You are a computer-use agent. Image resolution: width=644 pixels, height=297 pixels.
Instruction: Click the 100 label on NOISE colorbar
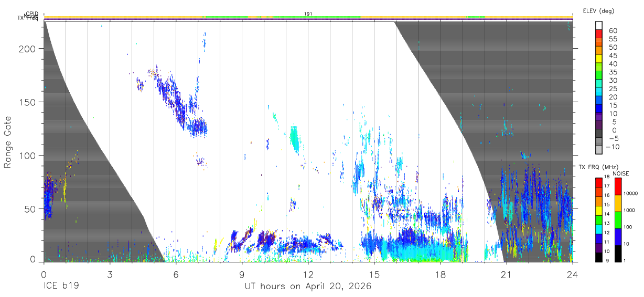click(629, 227)
